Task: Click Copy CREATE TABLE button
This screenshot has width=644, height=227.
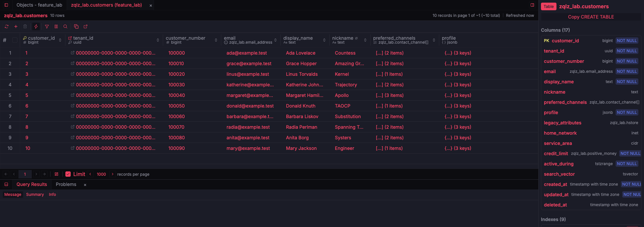Action: 591,17
